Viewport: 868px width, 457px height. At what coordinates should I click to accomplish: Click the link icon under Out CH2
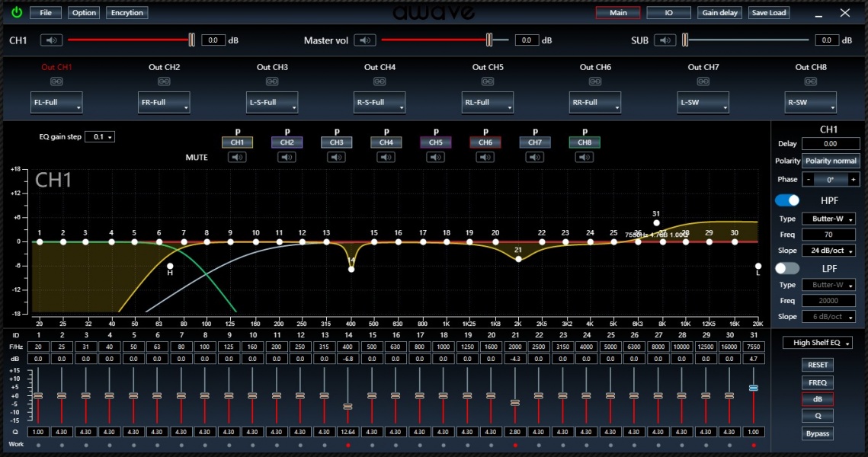(x=164, y=81)
